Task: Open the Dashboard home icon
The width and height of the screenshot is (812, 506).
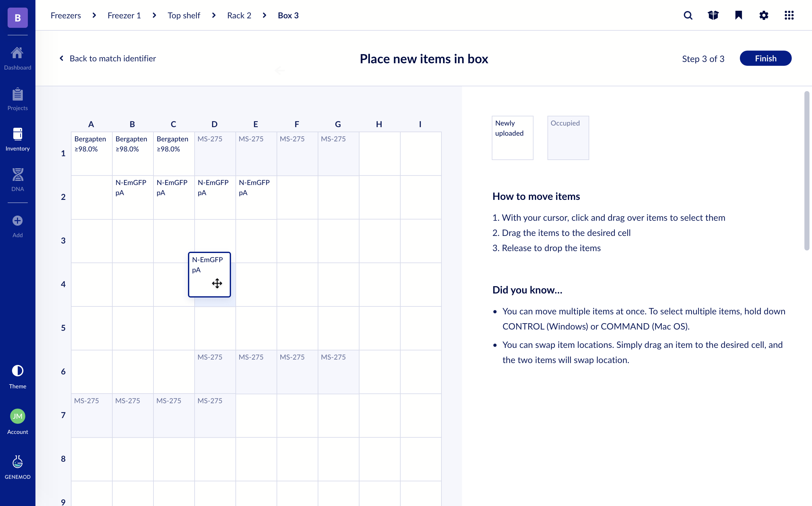Action: (17, 53)
